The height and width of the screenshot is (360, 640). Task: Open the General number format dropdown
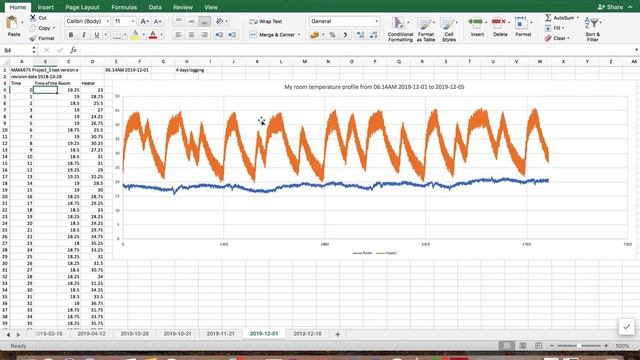(376, 21)
